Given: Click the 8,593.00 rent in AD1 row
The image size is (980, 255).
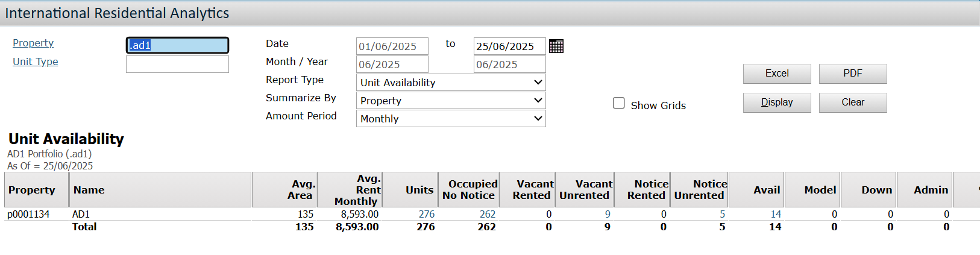Looking at the screenshot, I should (x=360, y=214).
